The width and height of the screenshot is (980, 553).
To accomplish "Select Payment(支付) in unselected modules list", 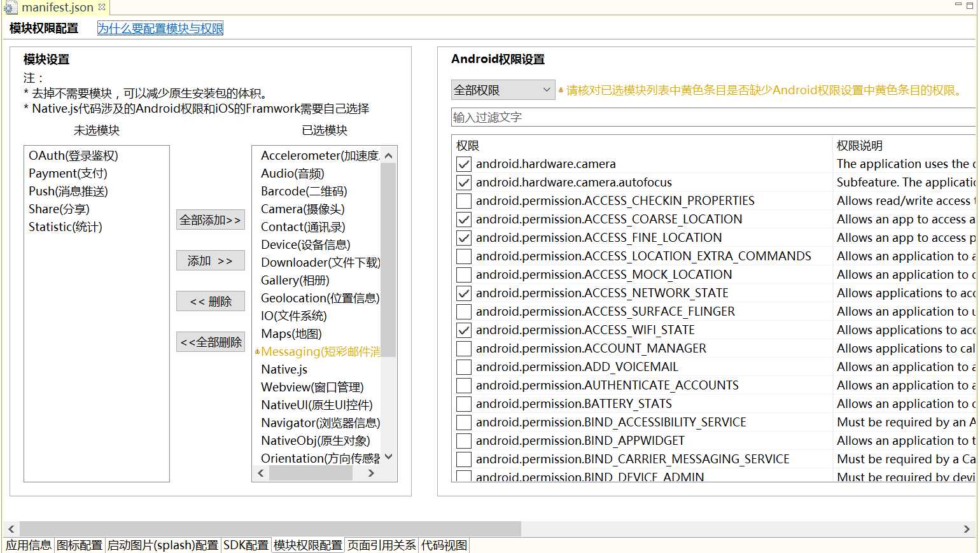I will [68, 174].
